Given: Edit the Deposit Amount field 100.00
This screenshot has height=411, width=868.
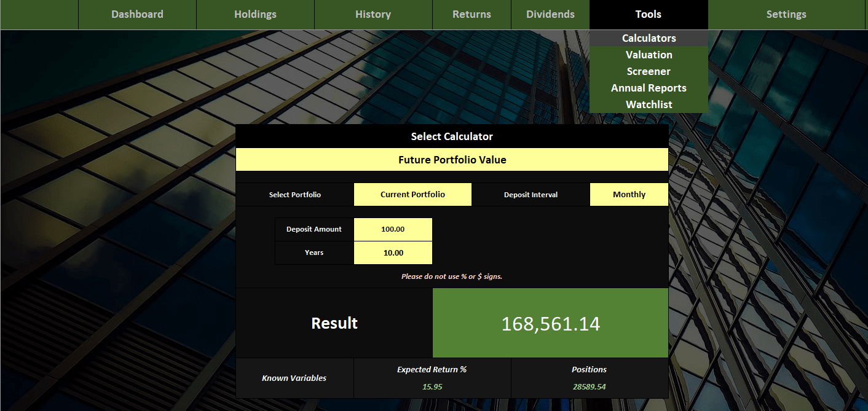Looking at the screenshot, I should point(393,229).
